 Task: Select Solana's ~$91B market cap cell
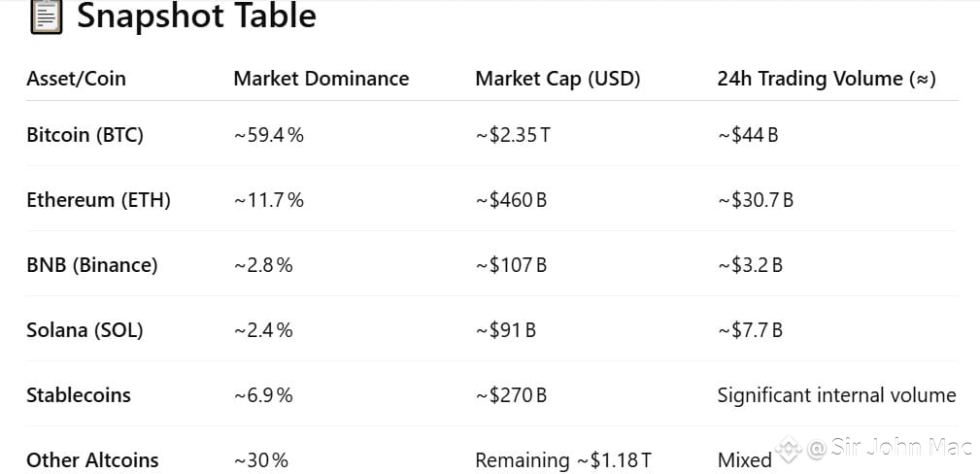pyautogui.click(x=505, y=330)
